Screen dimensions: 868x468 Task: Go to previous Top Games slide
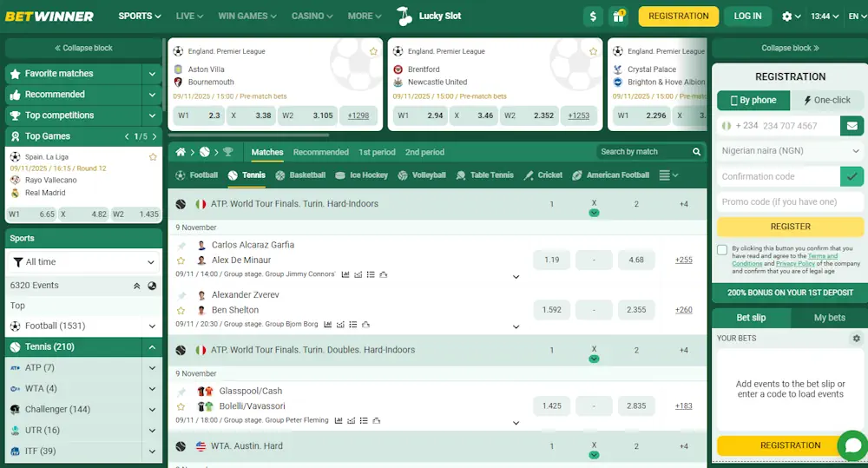click(127, 136)
